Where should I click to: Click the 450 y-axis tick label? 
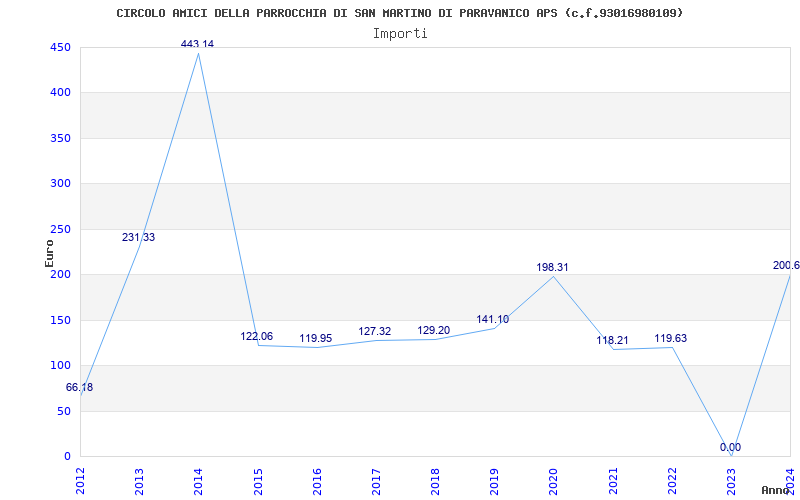(x=60, y=47)
